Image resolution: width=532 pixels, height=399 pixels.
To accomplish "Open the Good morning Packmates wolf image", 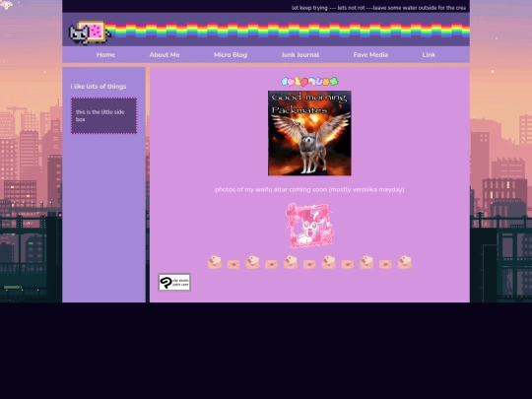I will point(309,133).
